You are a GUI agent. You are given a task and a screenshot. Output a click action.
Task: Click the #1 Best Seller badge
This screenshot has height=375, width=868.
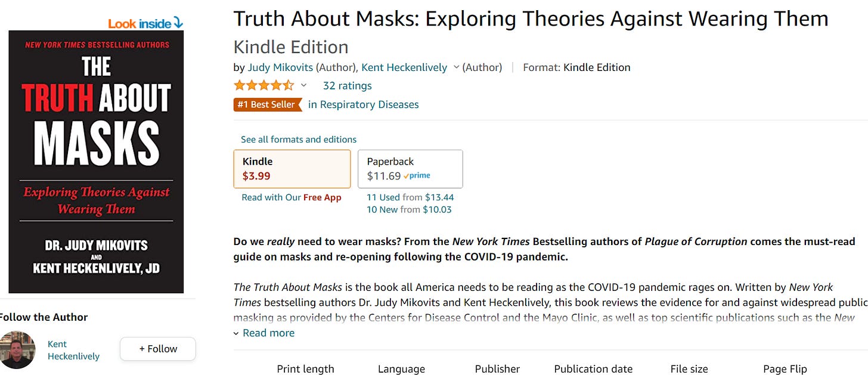[x=266, y=104]
